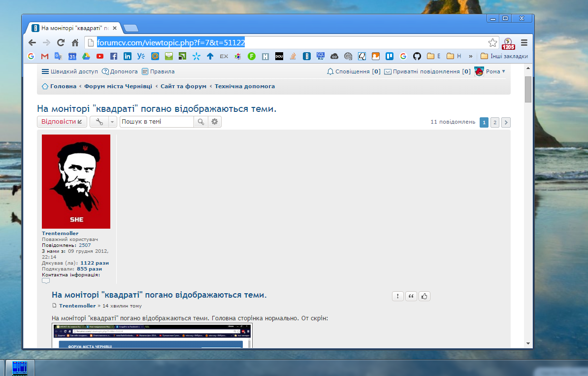Screen dimensions: 588x376
Task: Open the SQL.ru bookmark
Action: click(320, 56)
